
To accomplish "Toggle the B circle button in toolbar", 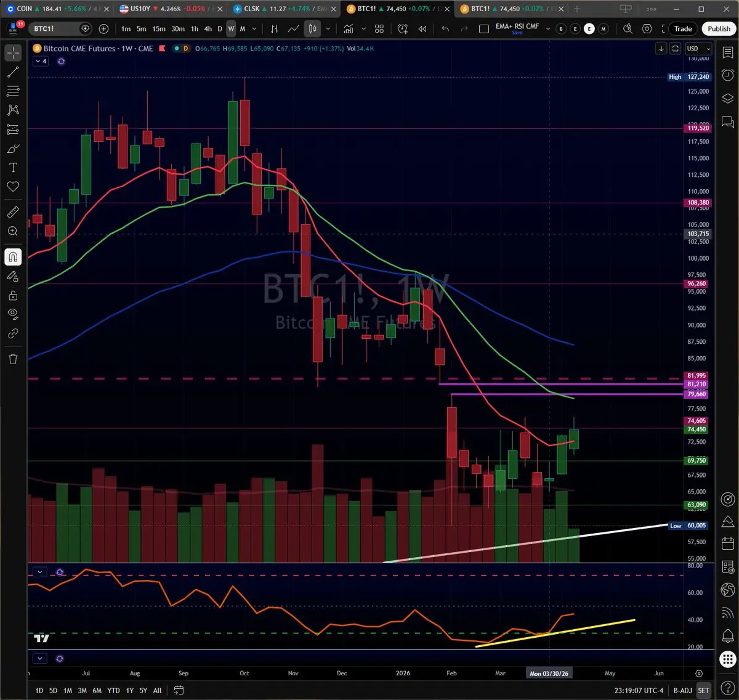I will [561, 29].
